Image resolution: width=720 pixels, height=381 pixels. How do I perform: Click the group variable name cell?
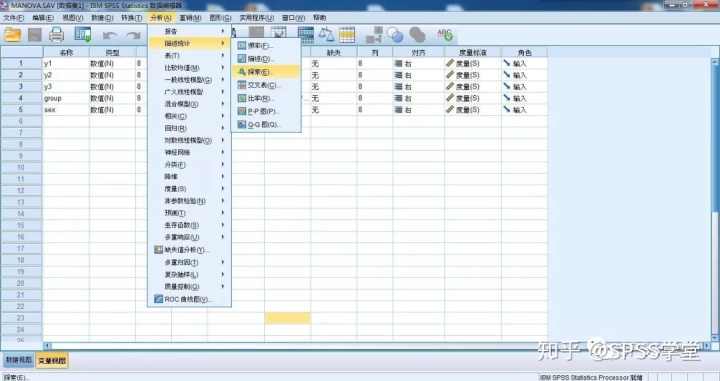(x=66, y=98)
